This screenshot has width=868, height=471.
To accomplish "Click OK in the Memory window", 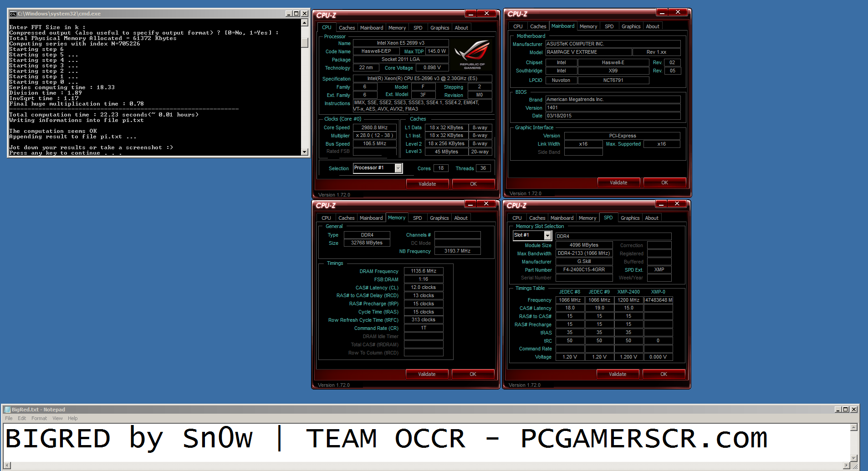I will coord(473,374).
